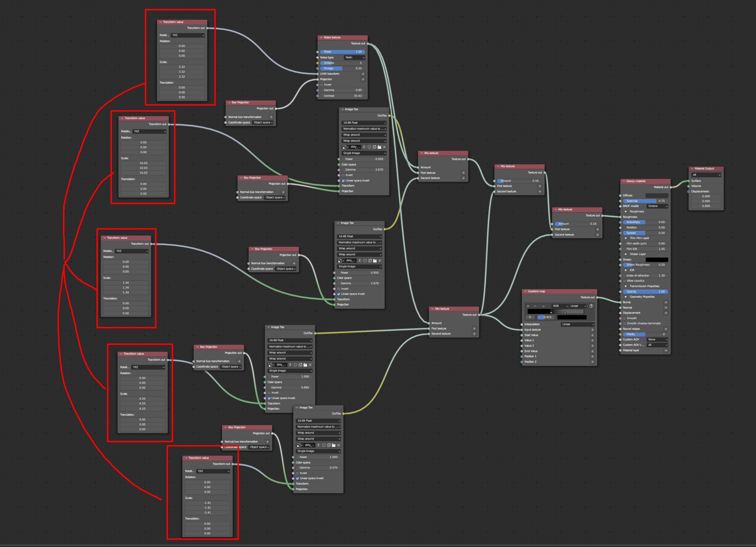This screenshot has height=547, width=756.
Task: Collapse the Transmission Properties section
Action: coord(626,287)
